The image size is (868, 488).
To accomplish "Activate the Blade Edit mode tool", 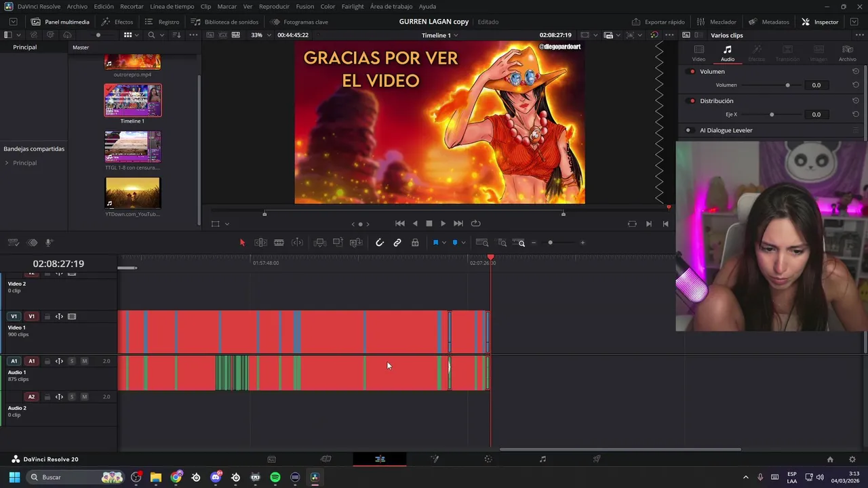I will (x=279, y=243).
